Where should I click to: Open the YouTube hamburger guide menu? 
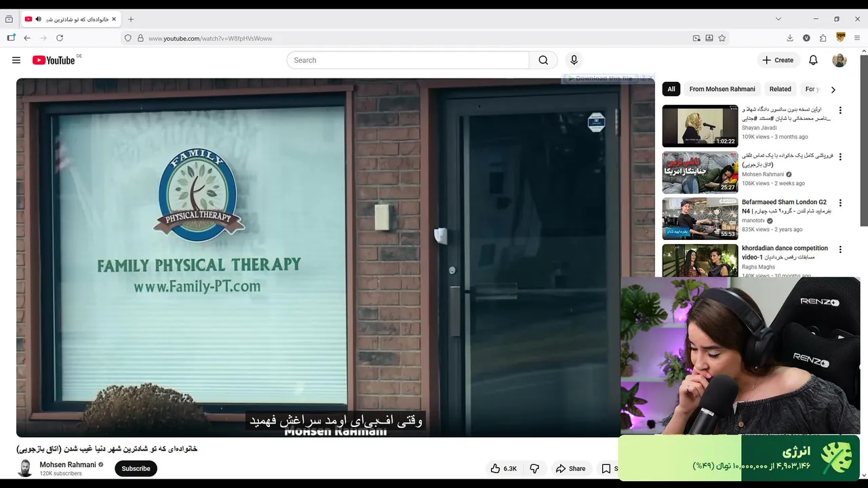[x=16, y=60]
